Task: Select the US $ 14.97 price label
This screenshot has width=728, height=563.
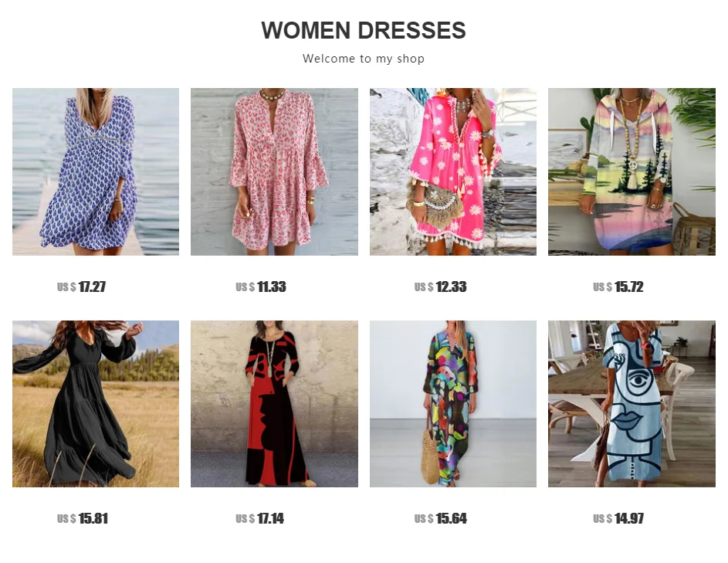Action: (618, 518)
